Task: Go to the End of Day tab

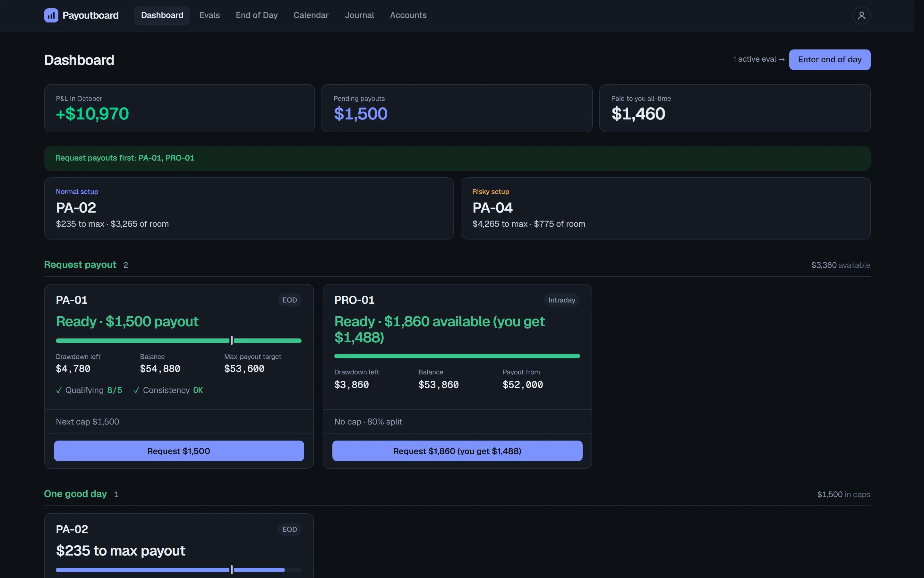Action: pyautogui.click(x=257, y=15)
